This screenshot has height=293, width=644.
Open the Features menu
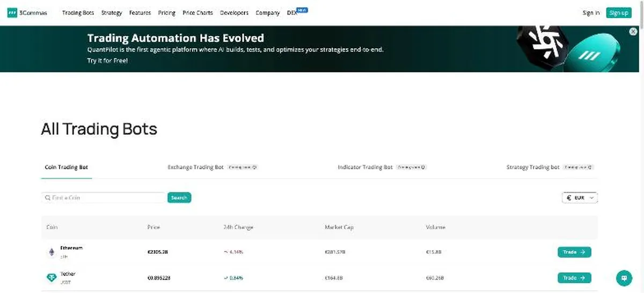(140, 13)
